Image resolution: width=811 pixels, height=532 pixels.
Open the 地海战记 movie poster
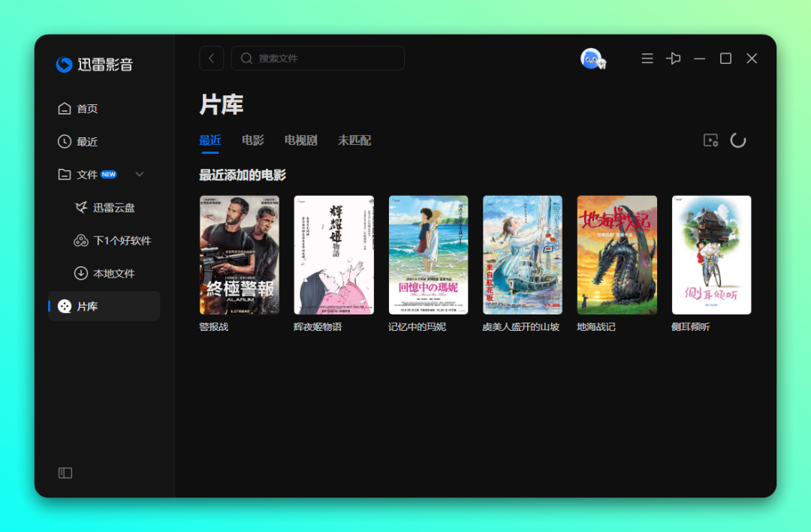pos(617,255)
